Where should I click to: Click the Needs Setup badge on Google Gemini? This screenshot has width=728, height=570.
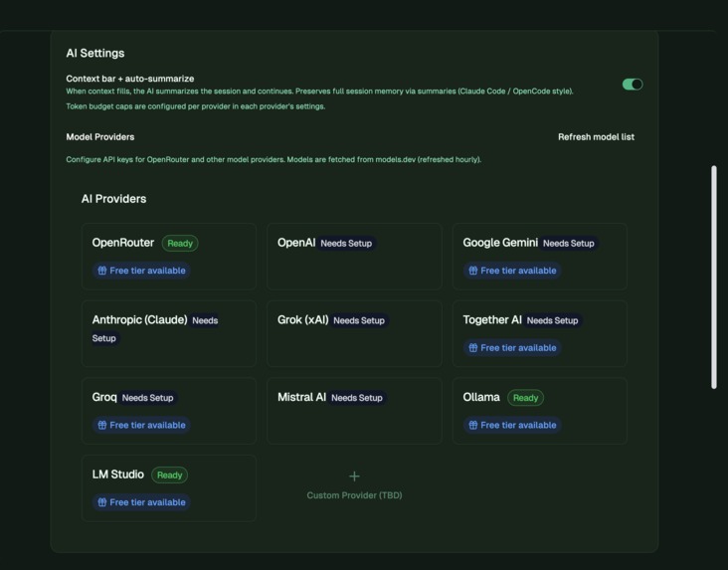[x=568, y=244]
